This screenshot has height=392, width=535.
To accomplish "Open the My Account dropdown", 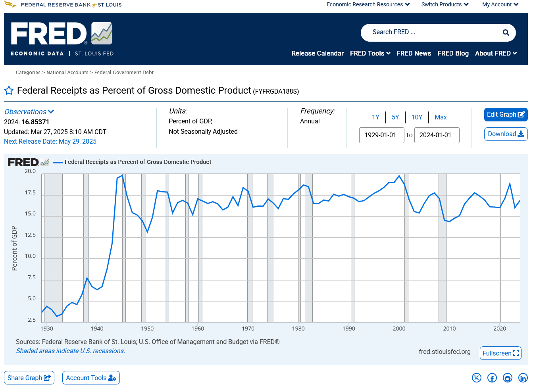I will [x=500, y=5].
